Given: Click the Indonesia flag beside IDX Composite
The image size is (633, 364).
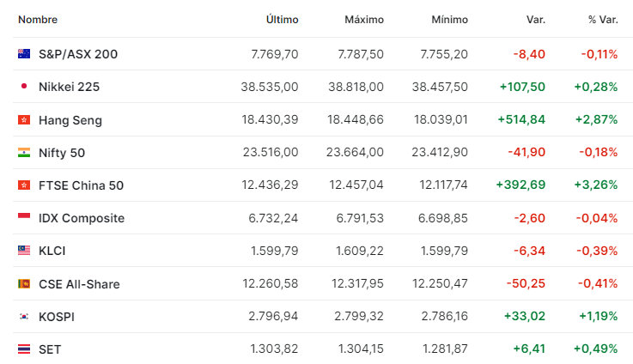Looking at the screenshot, I should (x=24, y=218).
